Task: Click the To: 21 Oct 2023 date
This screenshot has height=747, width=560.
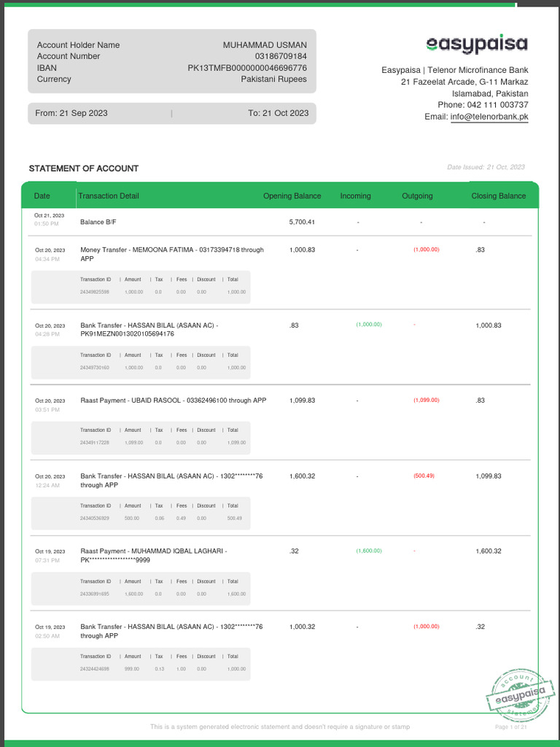Action: tap(278, 113)
